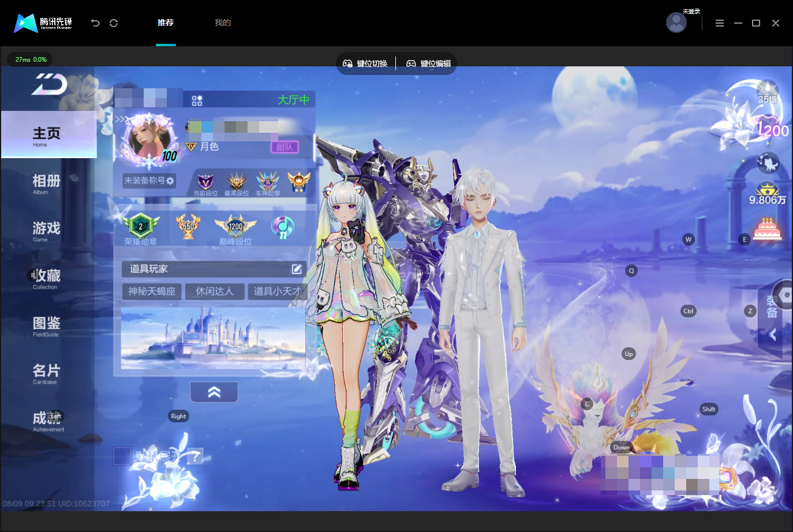Click the crown icon showing 9.806万
793x532 pixels.
coord(768,194)
